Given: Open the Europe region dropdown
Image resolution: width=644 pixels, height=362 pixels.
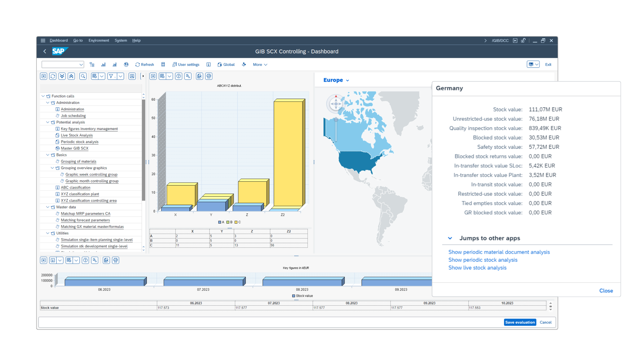Looking at the screenshot, I should 348,80.
